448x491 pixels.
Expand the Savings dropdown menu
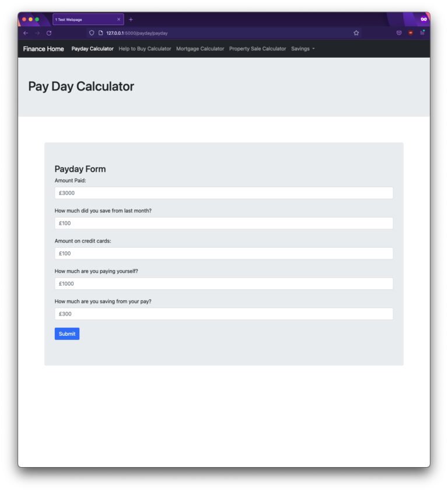302,49
